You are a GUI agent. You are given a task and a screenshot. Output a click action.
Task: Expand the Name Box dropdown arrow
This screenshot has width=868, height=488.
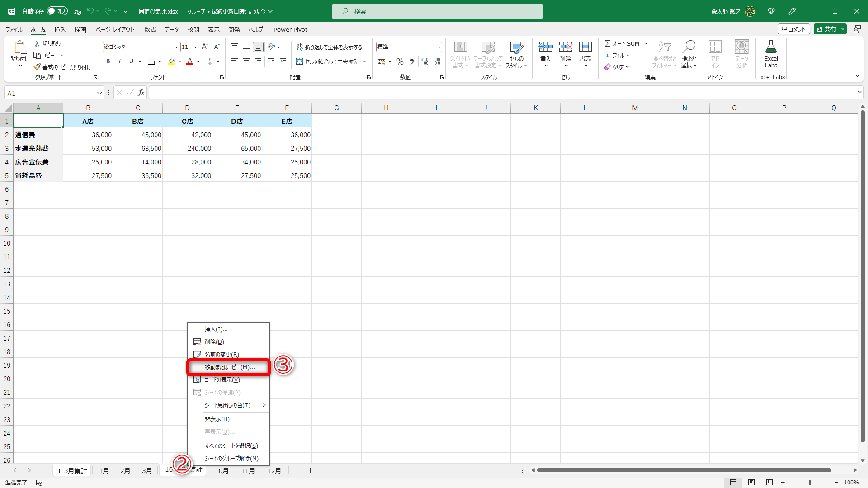[99, 93]
